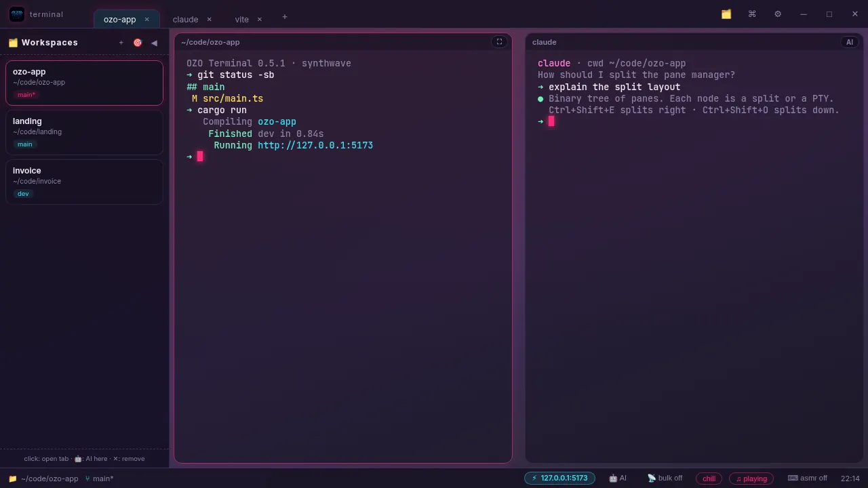Image resolution: width=868 pixels, height=488 pixels.
Task: Toggle the music playing pill
Action: point(751,479)
